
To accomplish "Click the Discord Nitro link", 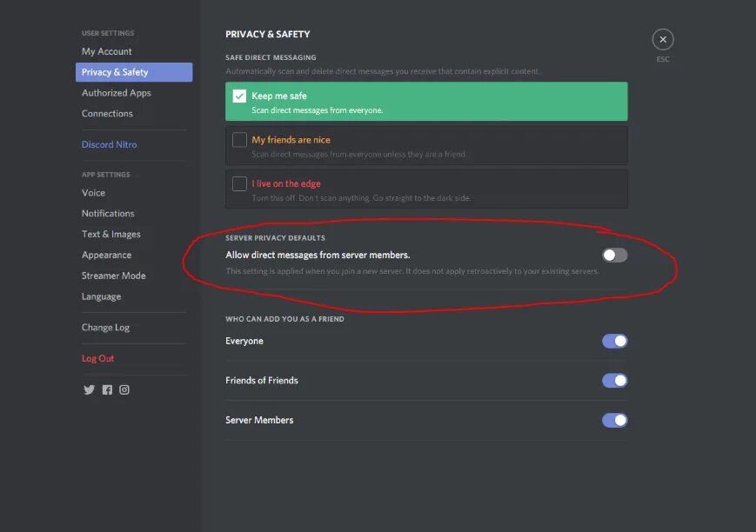I will [x=109, y=144].
